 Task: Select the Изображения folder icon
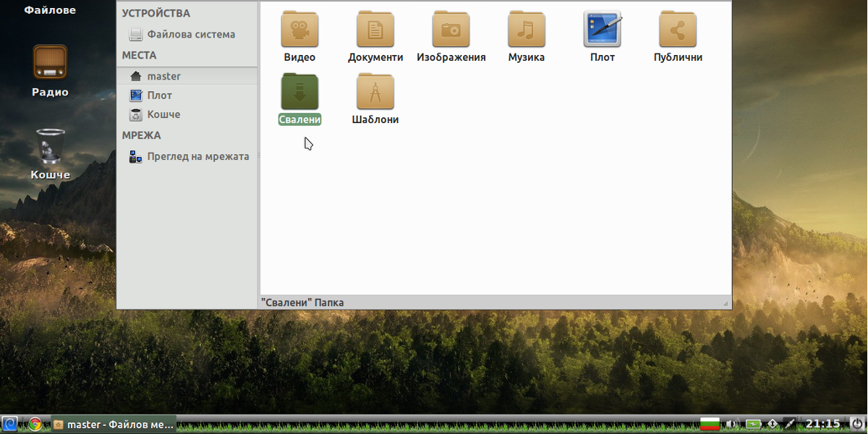451,30
